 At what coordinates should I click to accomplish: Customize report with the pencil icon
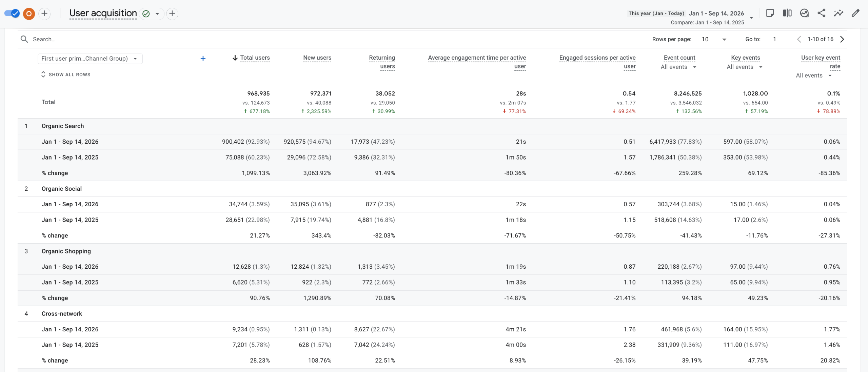point(855,13)
